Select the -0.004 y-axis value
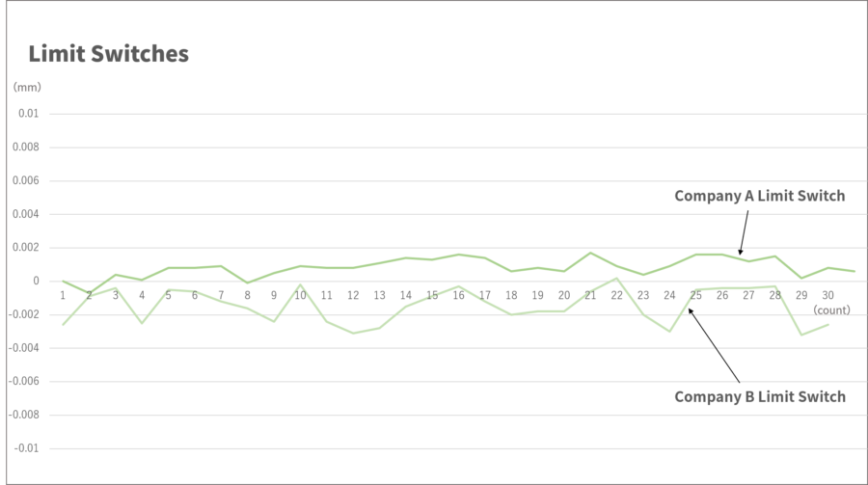868x485 pixels. (x=24, y=348)
